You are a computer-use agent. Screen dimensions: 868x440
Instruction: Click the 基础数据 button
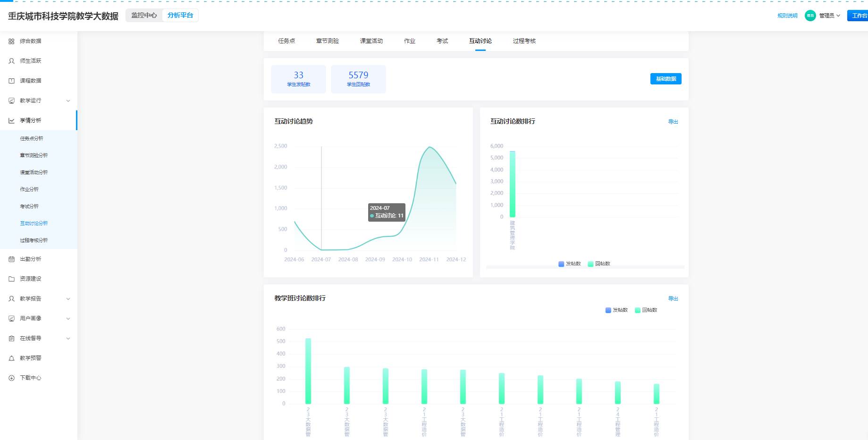coord(666,79)
